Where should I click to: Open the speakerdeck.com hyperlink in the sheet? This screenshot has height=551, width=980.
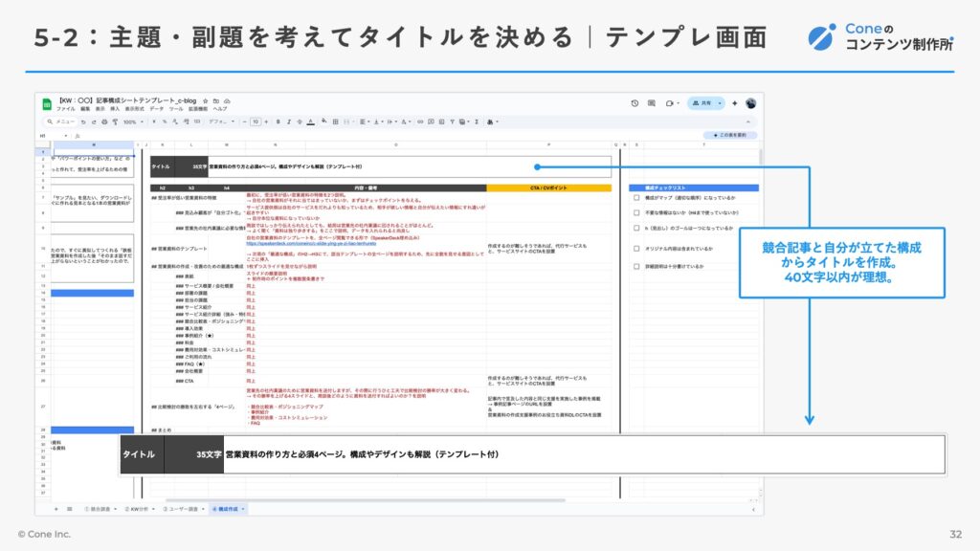tap(311, 243)
